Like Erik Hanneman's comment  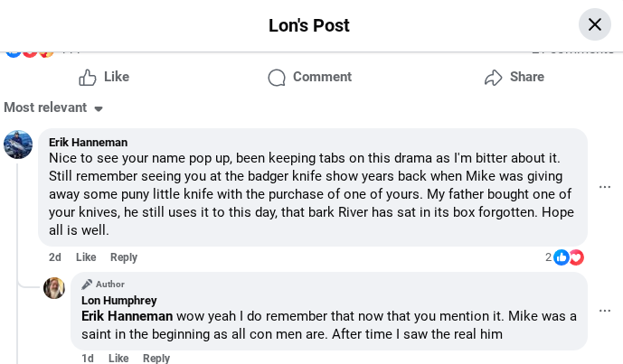tap(86, 257)
